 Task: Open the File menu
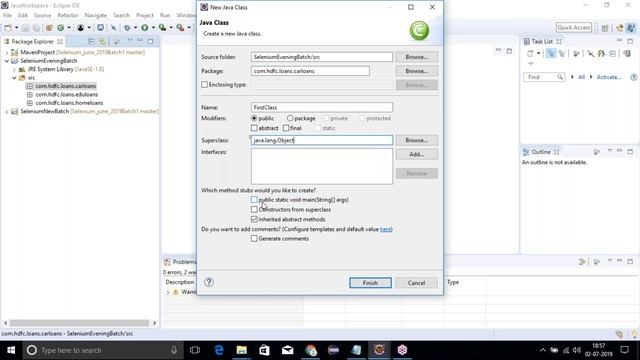click(7, 15)
